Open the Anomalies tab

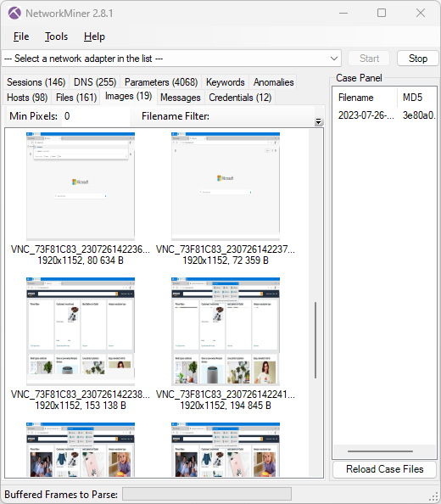(x=274, y=82)
